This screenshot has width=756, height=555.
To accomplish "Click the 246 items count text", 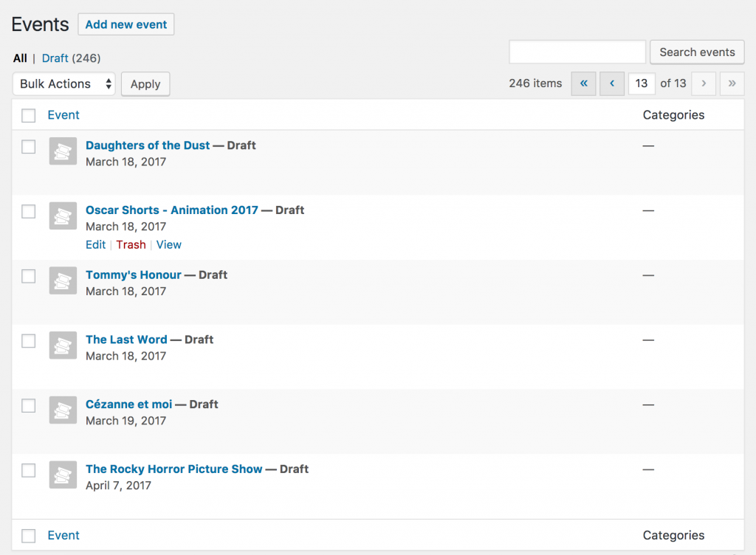I will (x=535, y=83).
